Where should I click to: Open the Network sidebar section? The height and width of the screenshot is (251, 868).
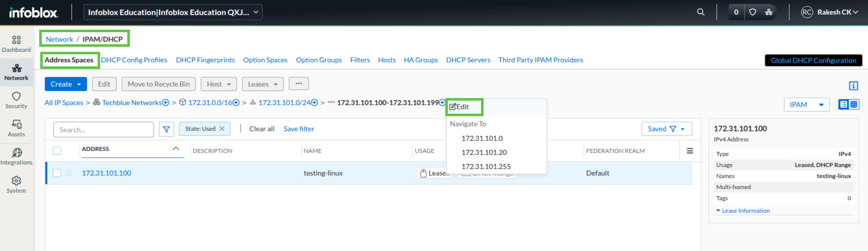(16, 72)
